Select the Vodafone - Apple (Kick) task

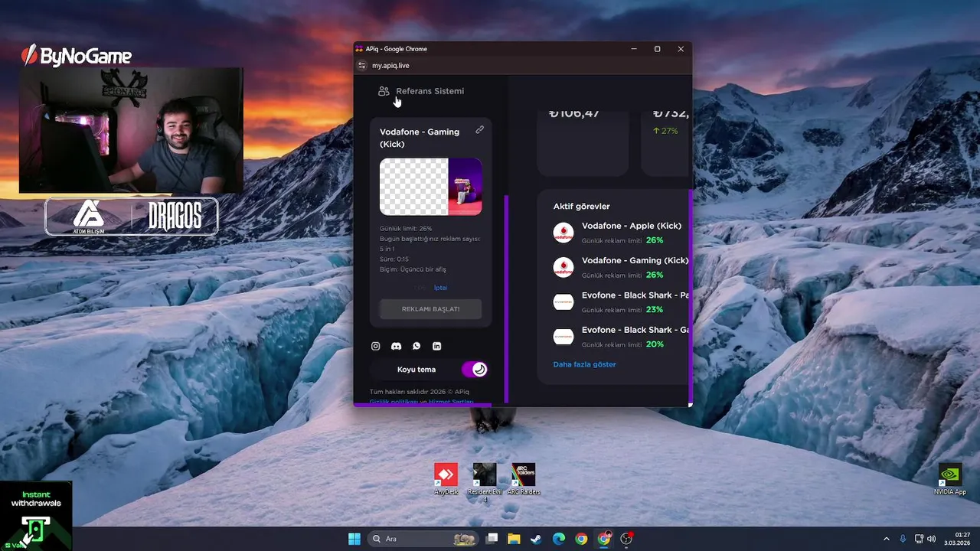tap(621, 233)
